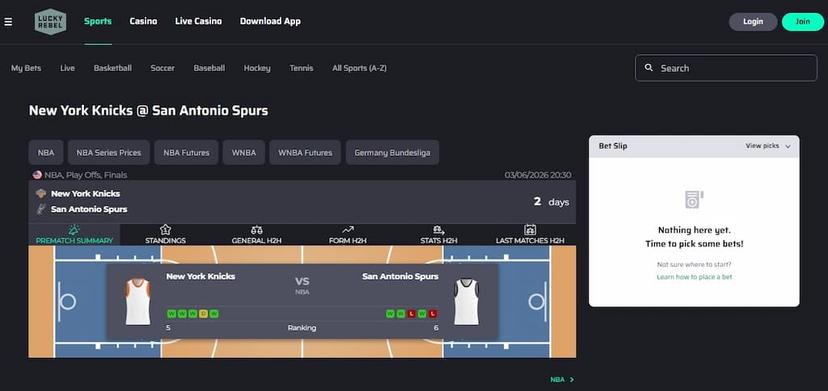This screenshot has width=828, height=391.
Task: Switch to the Stats H2H tab
Action: click(439, 235)
